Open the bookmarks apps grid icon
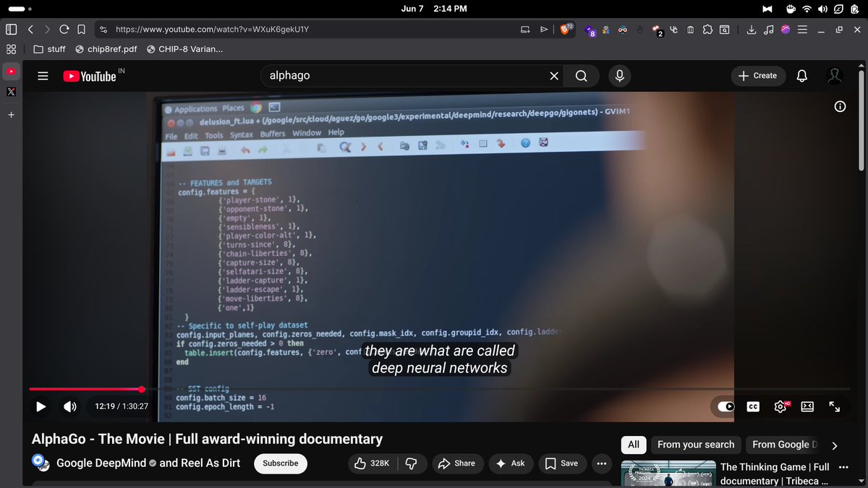Viewport: 868px width, 488px height. (x=11, y=49)
